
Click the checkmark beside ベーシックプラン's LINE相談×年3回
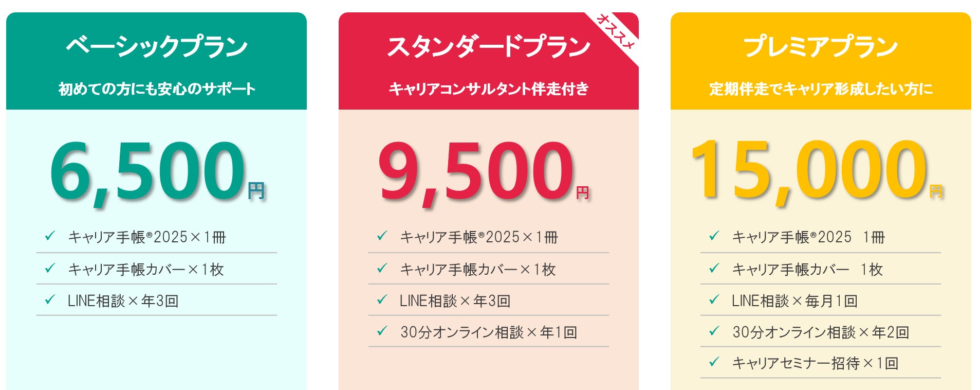point(50,299)
